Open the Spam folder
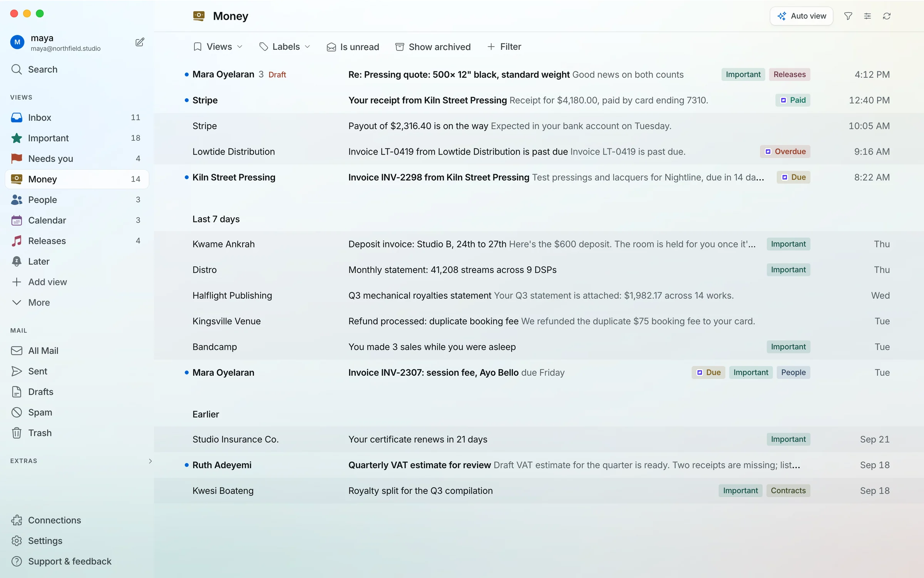This screenshot has width=924, height=578. point(77,412)
